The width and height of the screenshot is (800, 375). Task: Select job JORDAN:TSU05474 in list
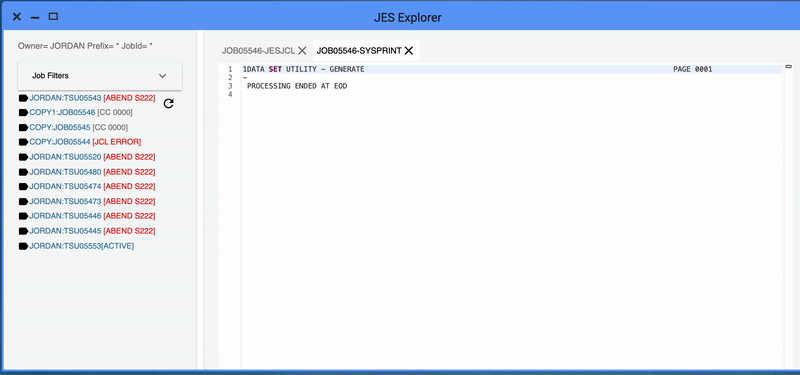click(92, 186)
